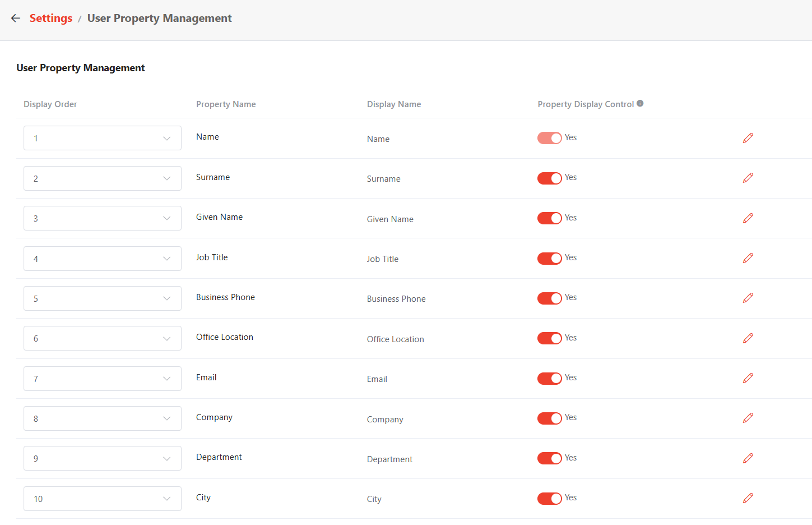
Task: Edit the Surname property
Action: 748,178
